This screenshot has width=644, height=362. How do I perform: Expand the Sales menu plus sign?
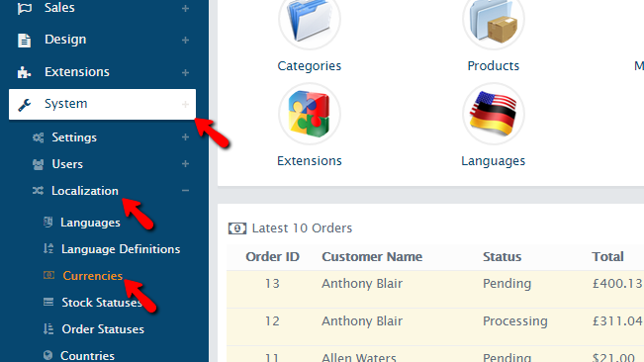point(185,8)
